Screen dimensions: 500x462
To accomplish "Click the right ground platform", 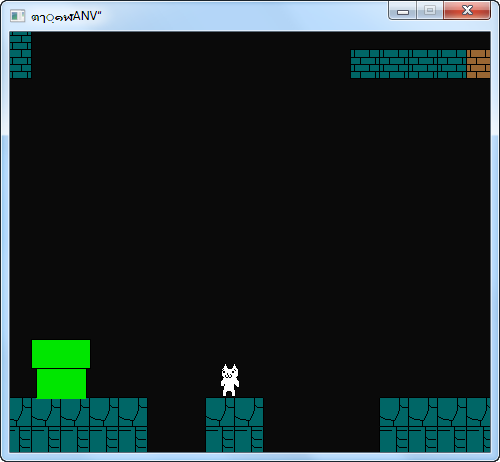I will click(x=435, y=425).
